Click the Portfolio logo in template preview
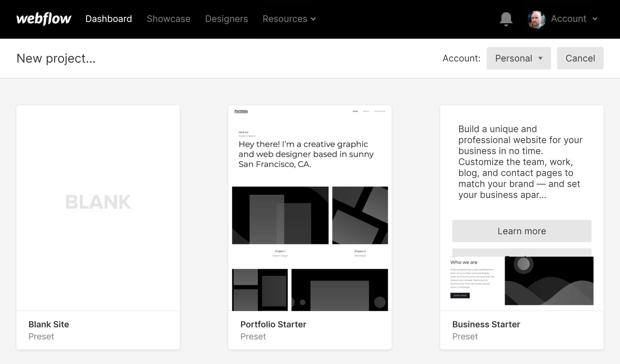Image resolution: width=620 pixels, height=364 pixels. (241, 111)
